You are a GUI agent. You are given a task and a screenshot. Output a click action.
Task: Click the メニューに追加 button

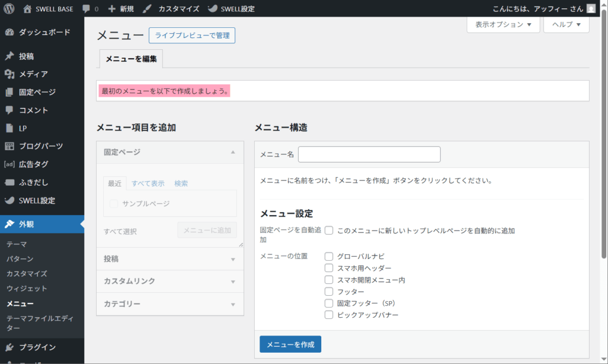tap(207, 230)
